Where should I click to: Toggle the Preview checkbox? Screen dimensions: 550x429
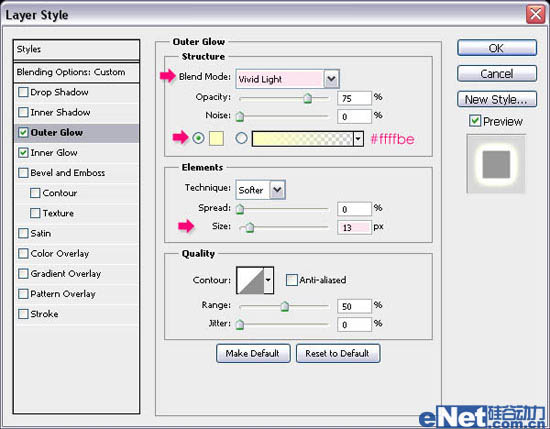[475, 121]
